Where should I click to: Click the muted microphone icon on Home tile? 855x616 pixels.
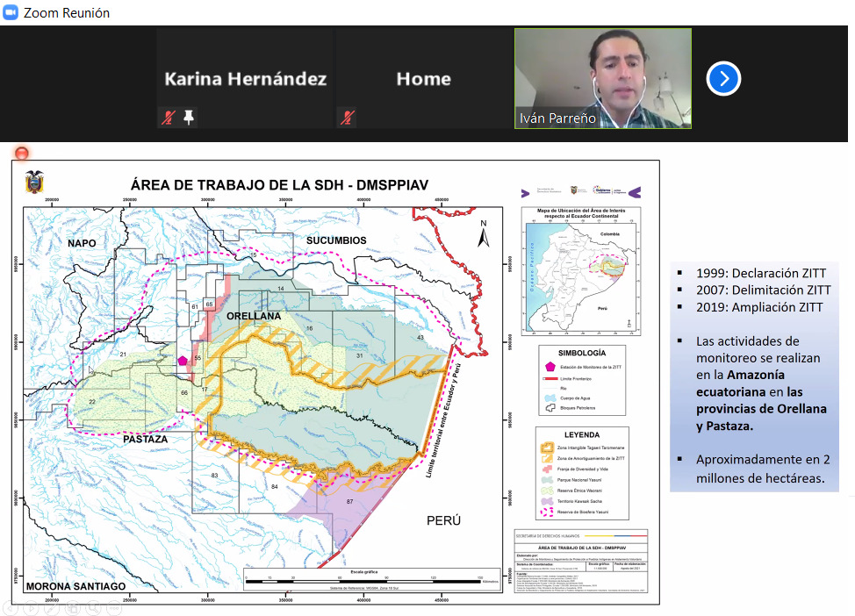point(348,117)
